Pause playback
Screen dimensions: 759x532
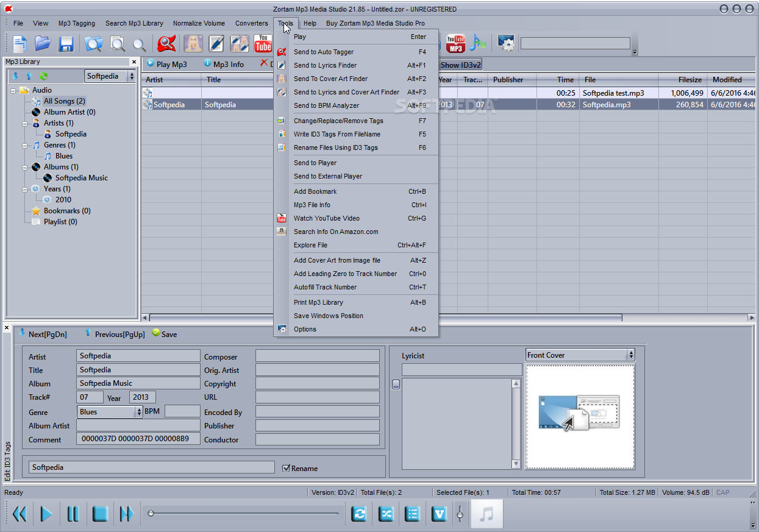73,514
